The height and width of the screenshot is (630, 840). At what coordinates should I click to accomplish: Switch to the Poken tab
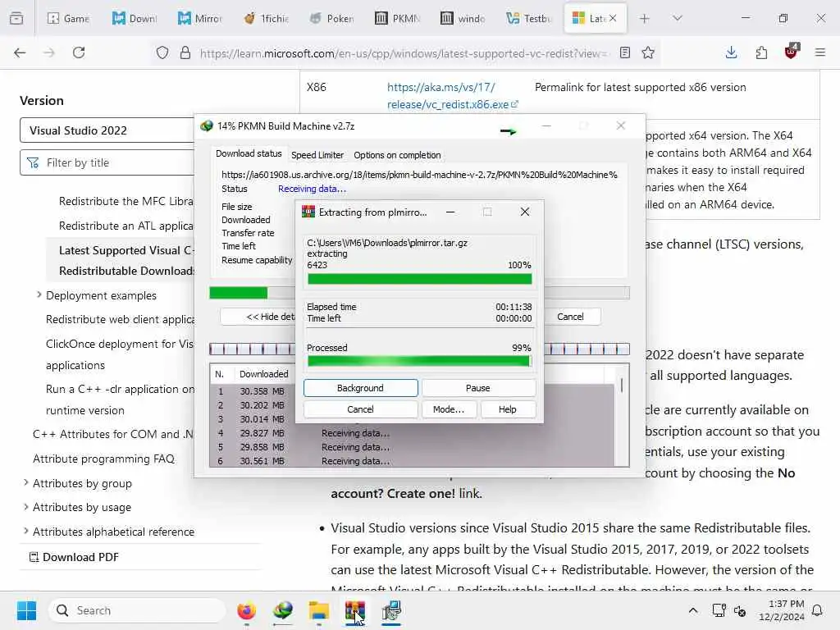332,19
